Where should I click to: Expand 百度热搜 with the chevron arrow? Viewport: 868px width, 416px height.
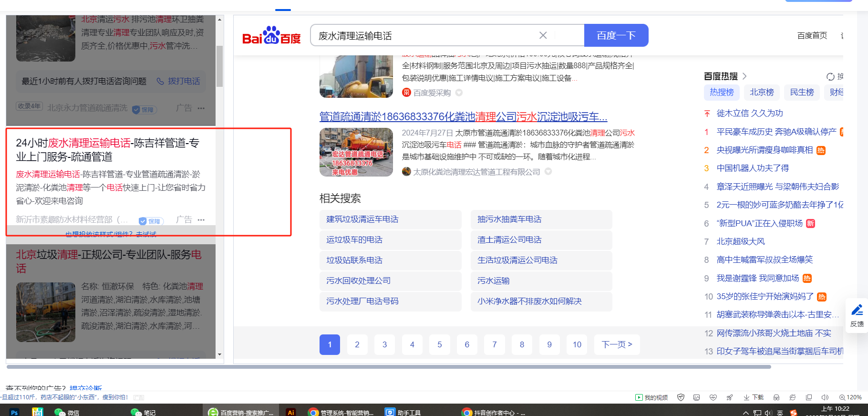coord(744,76)
